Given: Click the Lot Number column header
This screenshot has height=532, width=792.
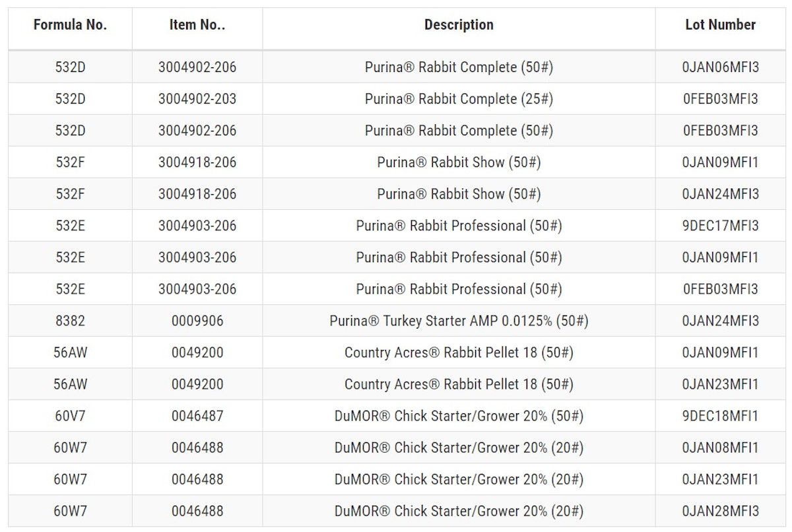Looking at the screenshot, I should (x=720, y=26).
